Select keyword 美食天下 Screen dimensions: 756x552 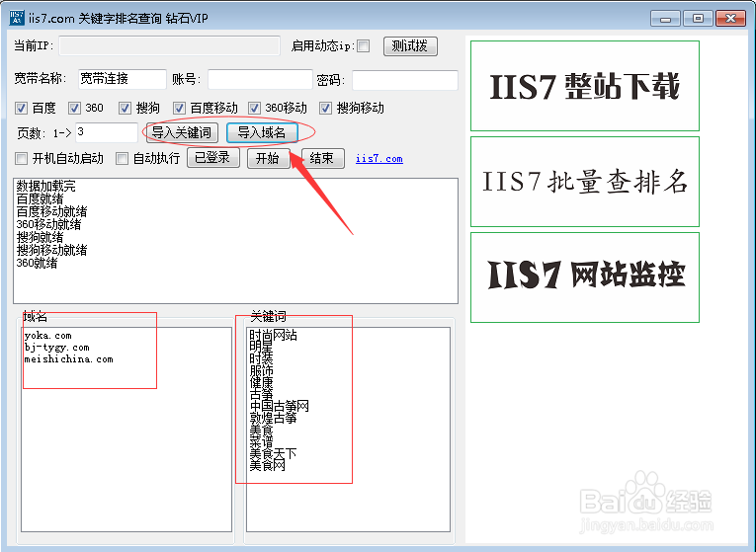[x=273, y=453]
